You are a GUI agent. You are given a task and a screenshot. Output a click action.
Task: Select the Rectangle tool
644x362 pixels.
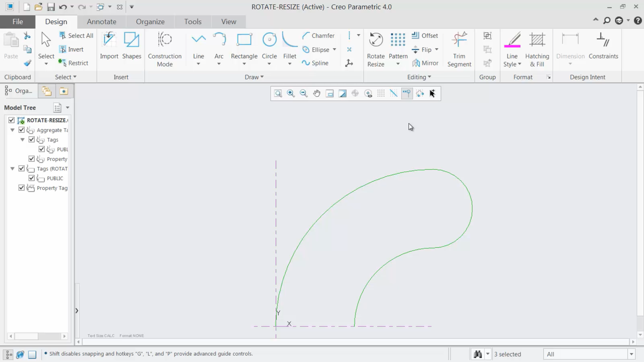click(244, 47)
